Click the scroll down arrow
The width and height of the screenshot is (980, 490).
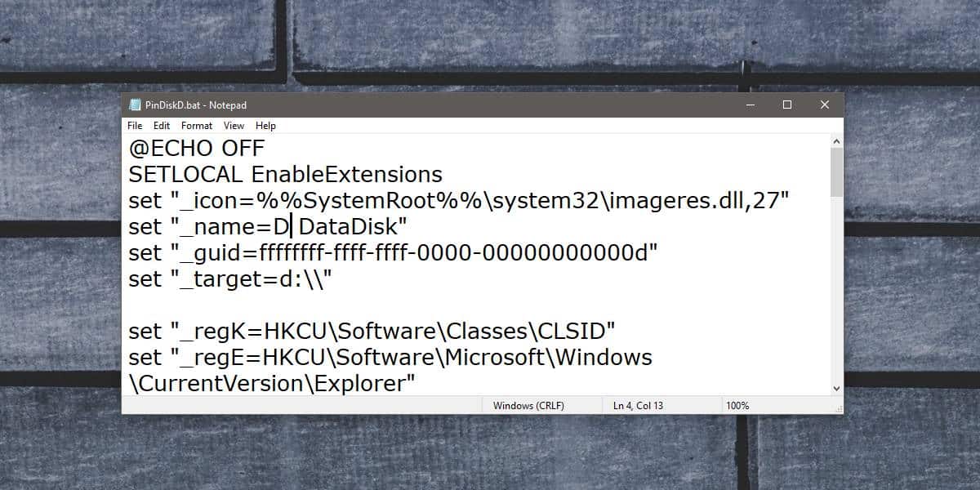pos(835,387)
